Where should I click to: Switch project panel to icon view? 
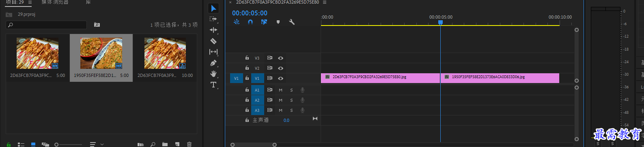coord(33,144)
